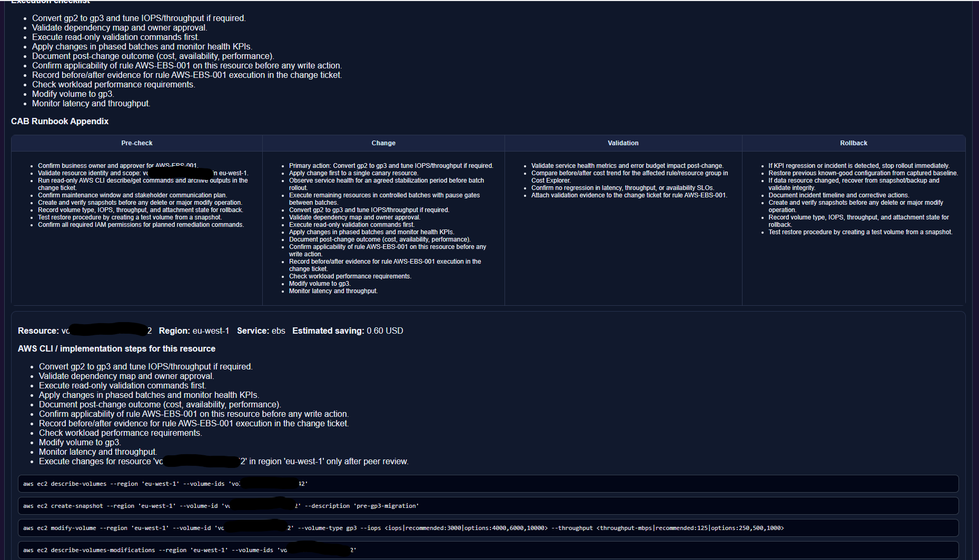Click the Resource label with redacted volume ID
This screenshot has width=979, height=560.
pos(84,331)
